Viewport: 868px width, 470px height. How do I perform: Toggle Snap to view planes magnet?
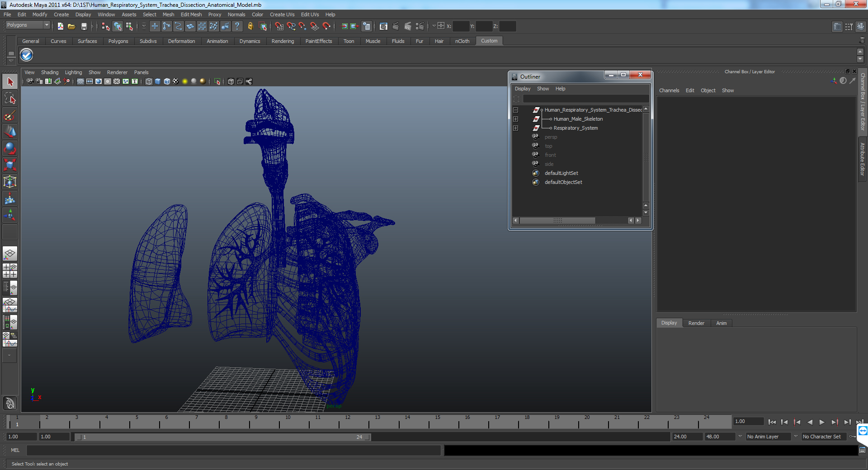point(315,26)
